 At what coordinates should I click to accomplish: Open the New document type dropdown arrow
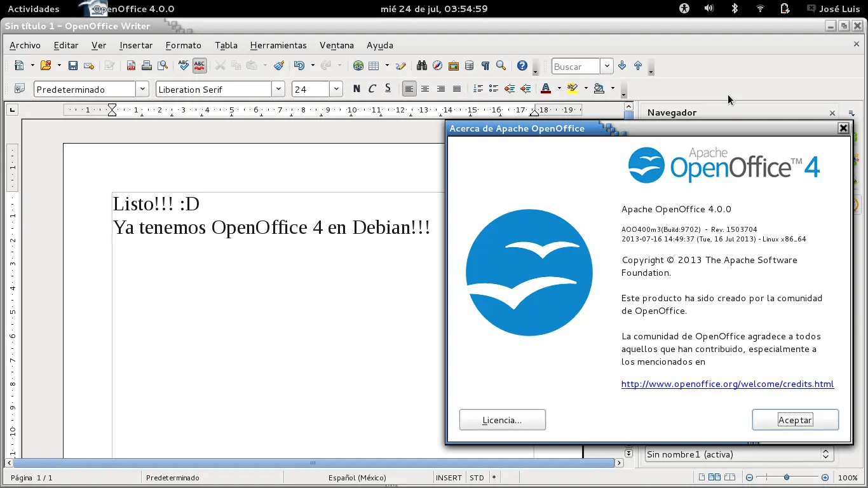[x=32, y=65]
